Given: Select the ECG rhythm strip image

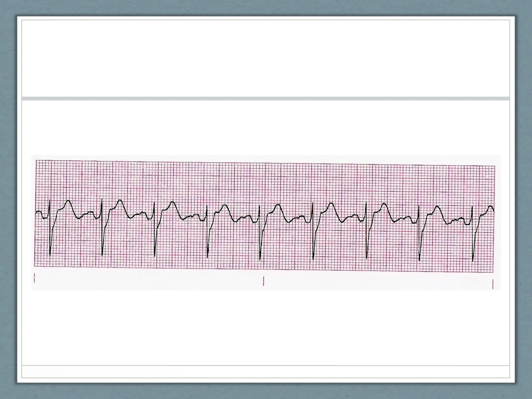Looking at the screenshot, I should pyautogui.click(x=266, y=222).
